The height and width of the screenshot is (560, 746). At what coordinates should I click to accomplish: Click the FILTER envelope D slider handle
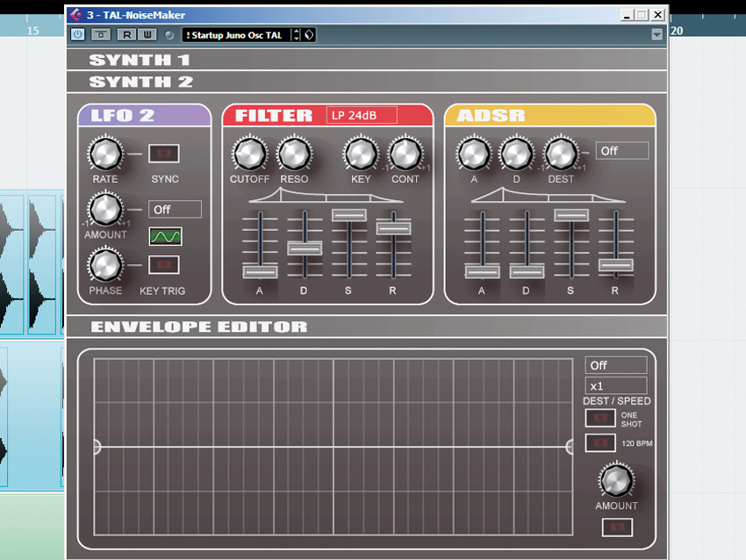[305, 248]
